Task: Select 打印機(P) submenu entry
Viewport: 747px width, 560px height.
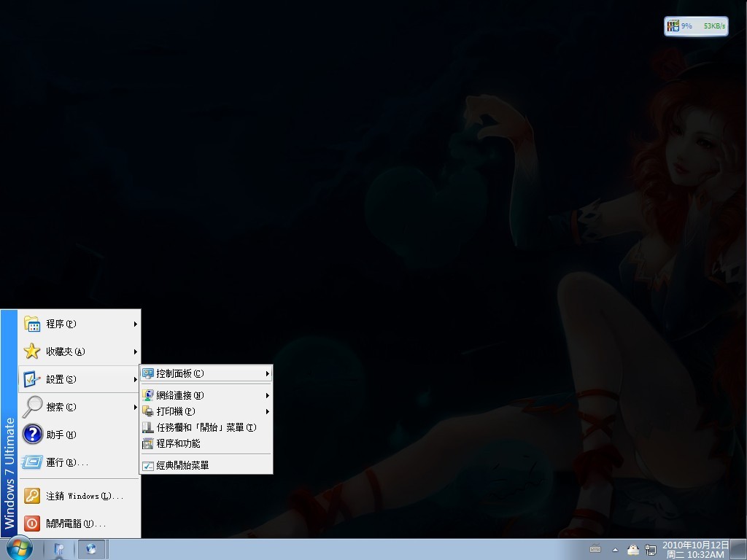Action: [206, 411]
